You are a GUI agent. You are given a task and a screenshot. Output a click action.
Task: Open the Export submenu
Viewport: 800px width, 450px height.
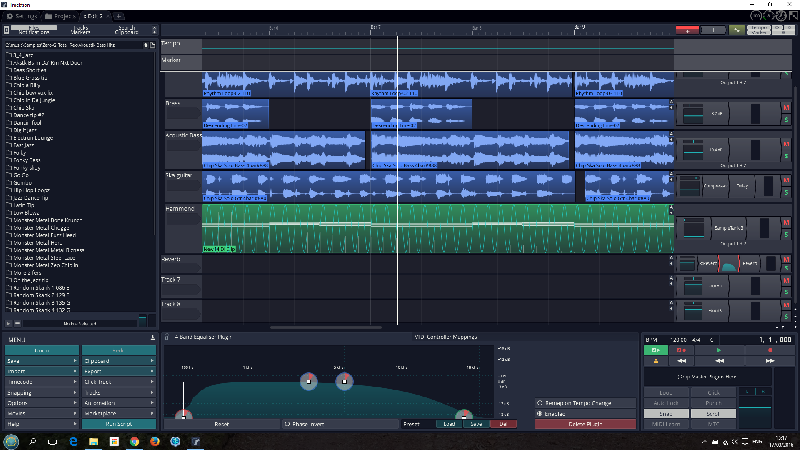118,371
